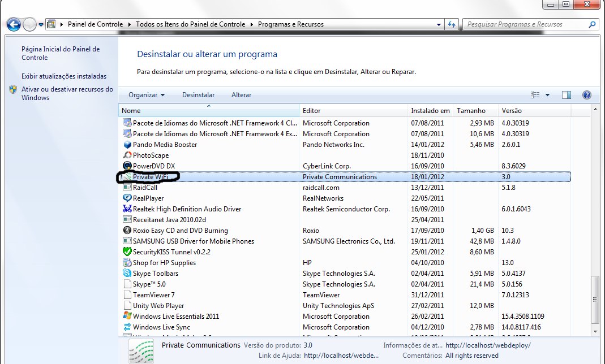This screenshot has height=364, width=605.
Task: Open the Organizar menu
Action: (x=146, y=95)
